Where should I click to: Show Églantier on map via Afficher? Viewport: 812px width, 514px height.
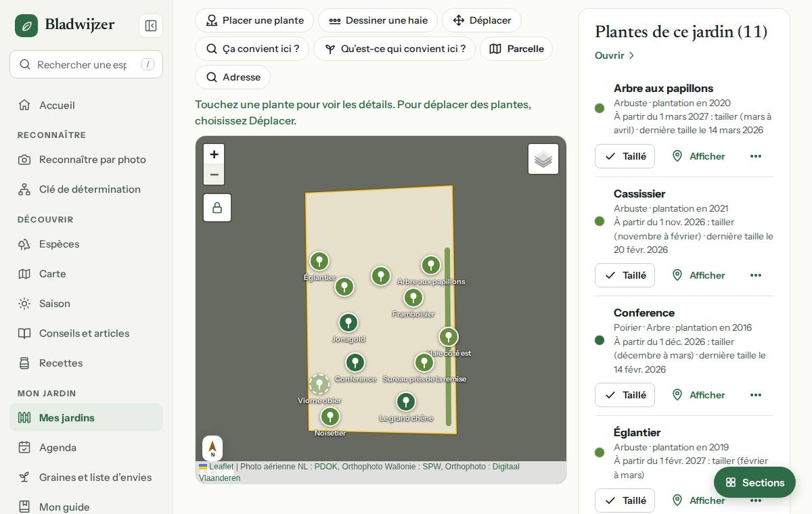[698, 500]
